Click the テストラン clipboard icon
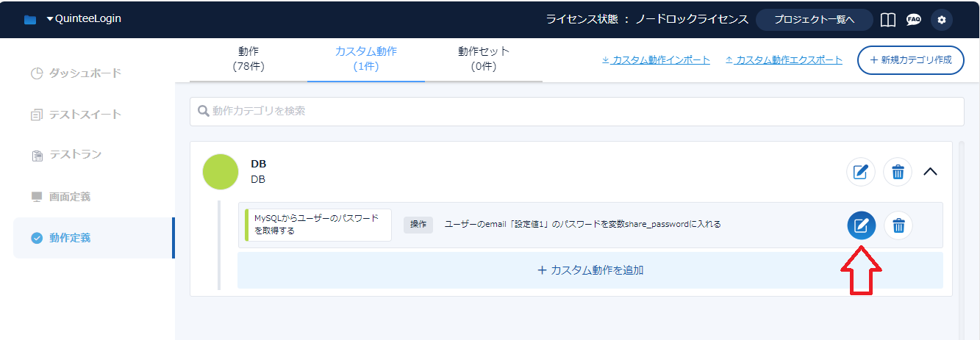The image size is (980, 340). (37, 156)
